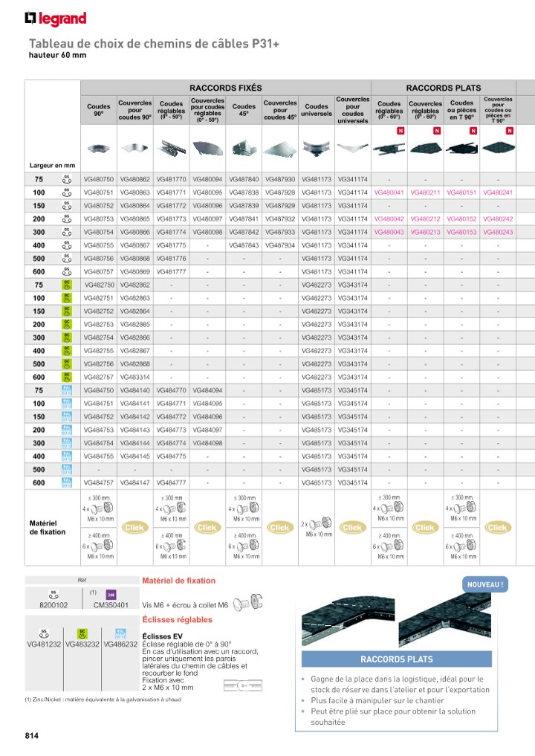This screenshot has height=756, width=535.
Task: Click reference 8200102
Action: tap(53, 605)
